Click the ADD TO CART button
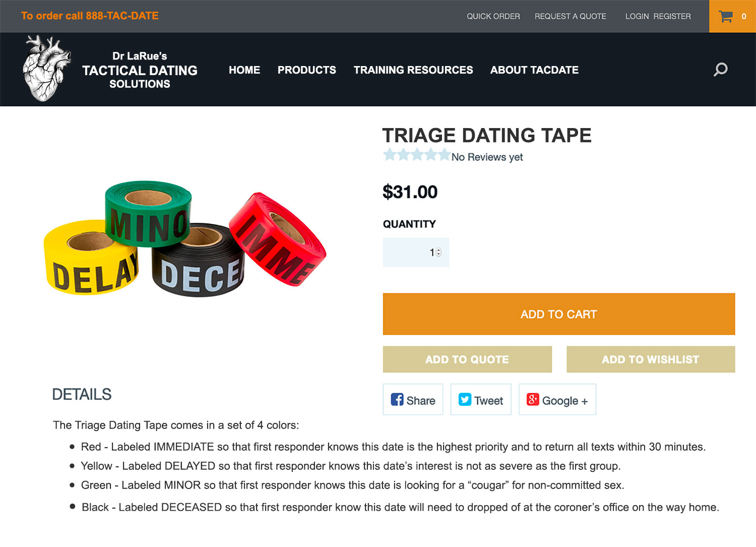Viewport: 756px width, 547px height. point(559,314)
